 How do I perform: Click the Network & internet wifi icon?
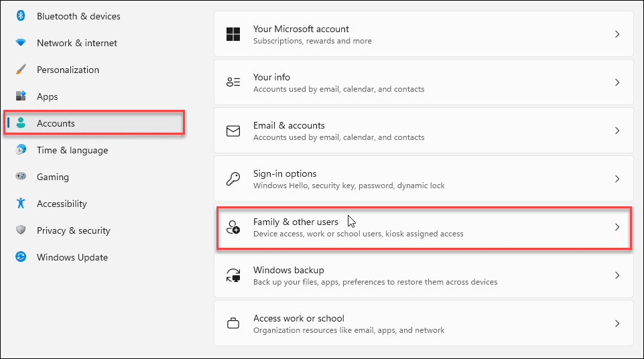pyautogui.click(x=21, y=43)
